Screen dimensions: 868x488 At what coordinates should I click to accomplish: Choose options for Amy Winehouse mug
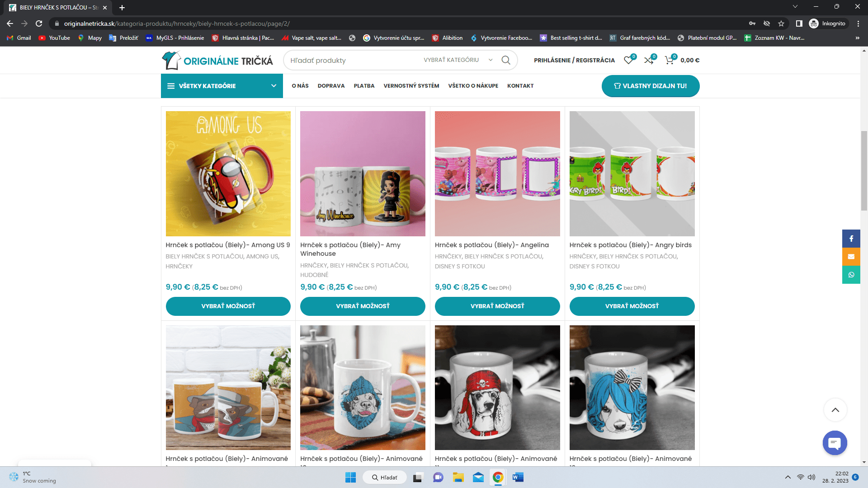click(363, 306)
